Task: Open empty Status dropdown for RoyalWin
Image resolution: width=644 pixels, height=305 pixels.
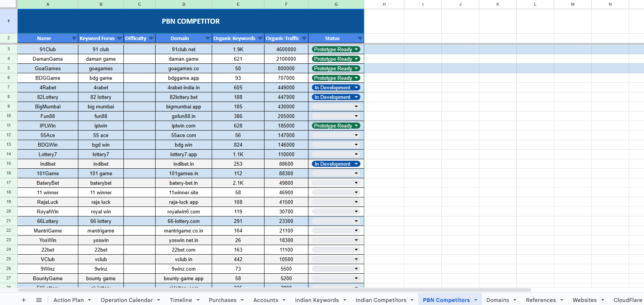Action: pos(336,211)
